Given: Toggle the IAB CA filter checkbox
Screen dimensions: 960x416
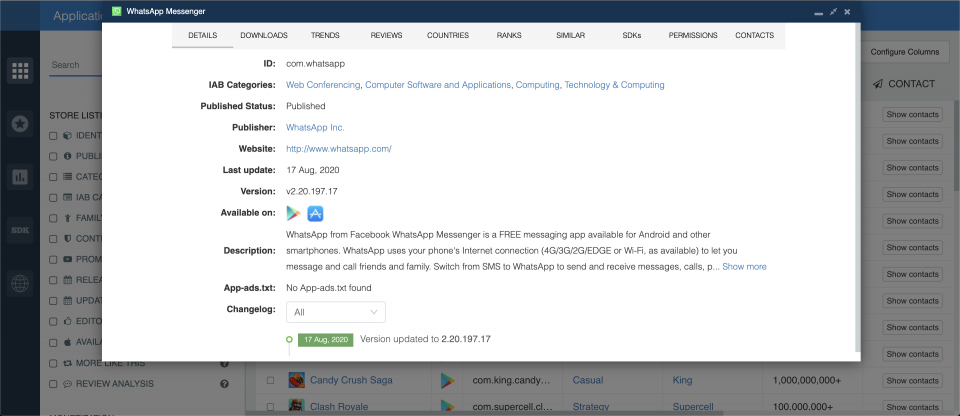Looking at the screenshot, I should pyautogui.click(x=53, y=197).
